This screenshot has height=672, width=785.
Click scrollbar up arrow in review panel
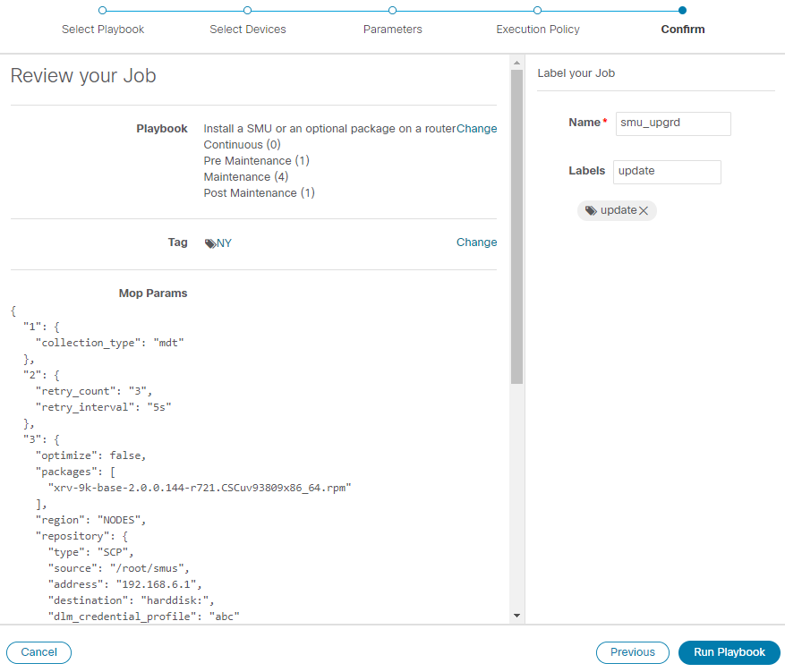coord(516,64)
